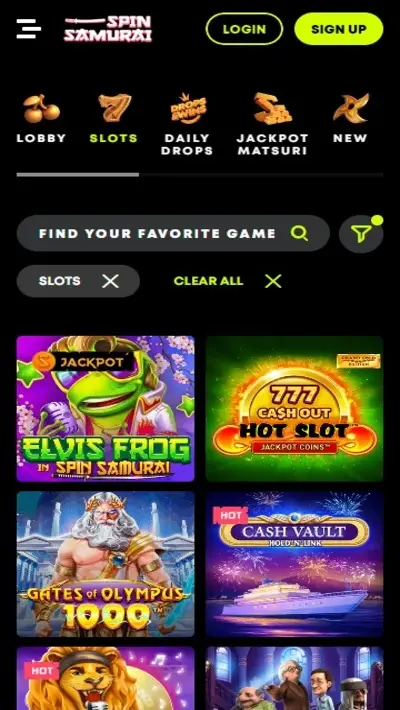
Task: Click the search magnifier icon
Action: pyautogui.click(x=299, y=233)
